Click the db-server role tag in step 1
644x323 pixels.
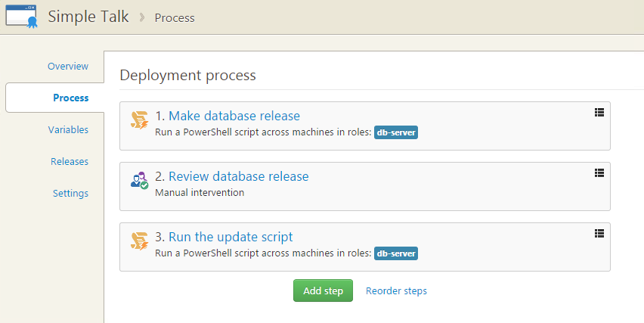(x=396, y=132)
